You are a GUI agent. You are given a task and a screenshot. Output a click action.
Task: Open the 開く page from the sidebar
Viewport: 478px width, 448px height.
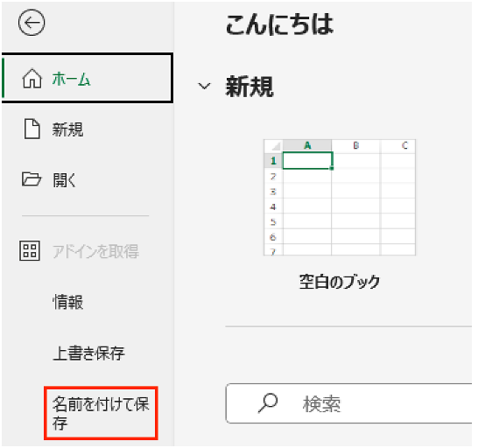[64, 179]
